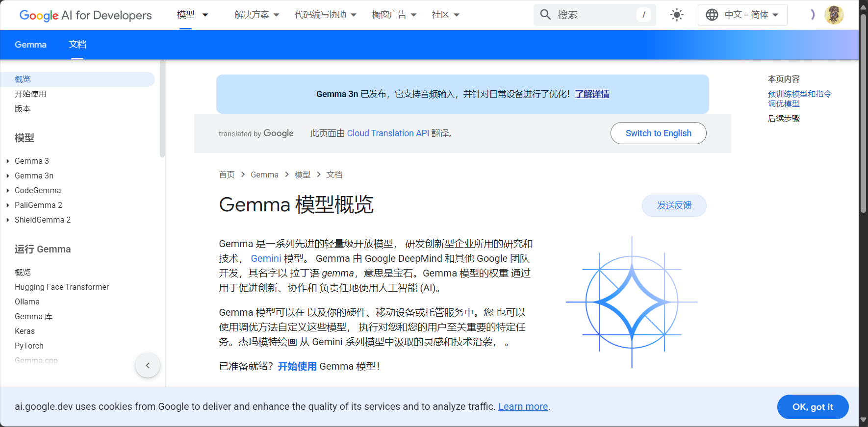Open the Gemini link in the paragraph

[266, 258]
